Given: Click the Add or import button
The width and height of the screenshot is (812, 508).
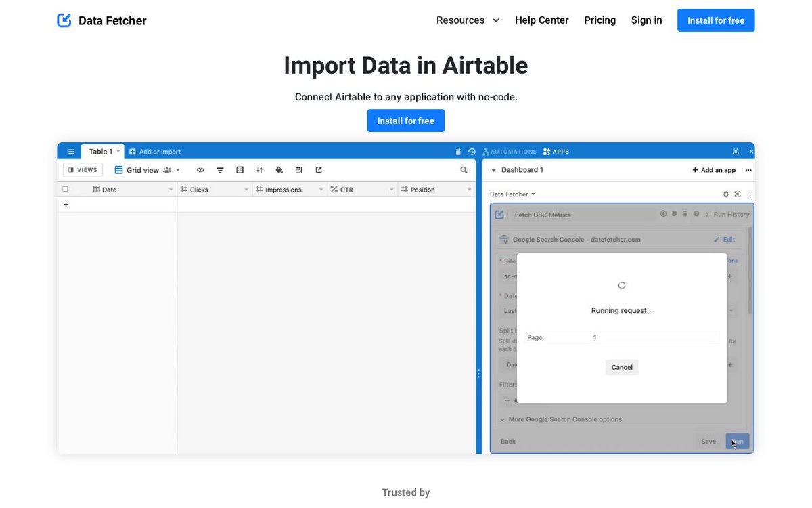Looking at the screenshot, I should tap(155, 152).
